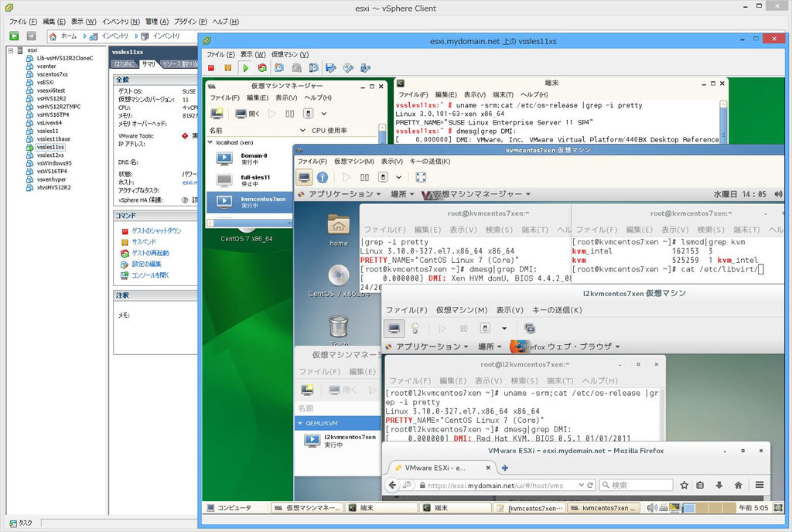Click the vSphere Client back navigation arrow
Image resolution: width=792 pixels, height=532 pixels.
coord(14,36)
